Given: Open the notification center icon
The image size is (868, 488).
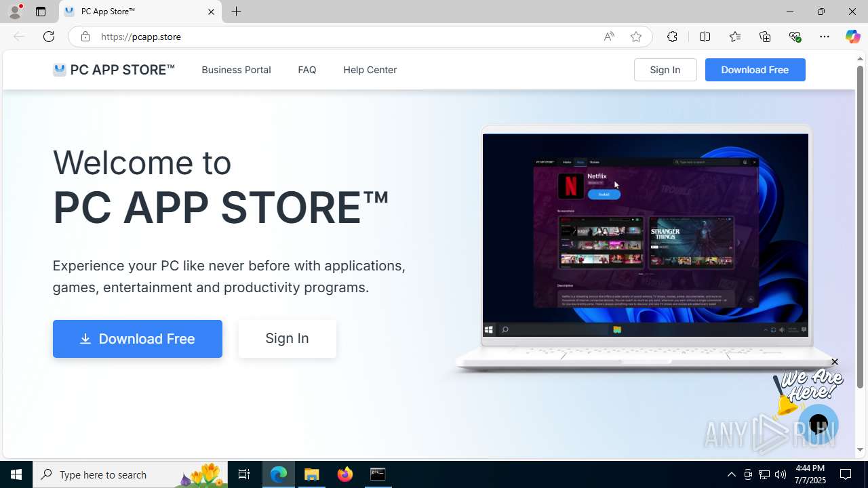Looking at the screenshot, I should point(846,474).
